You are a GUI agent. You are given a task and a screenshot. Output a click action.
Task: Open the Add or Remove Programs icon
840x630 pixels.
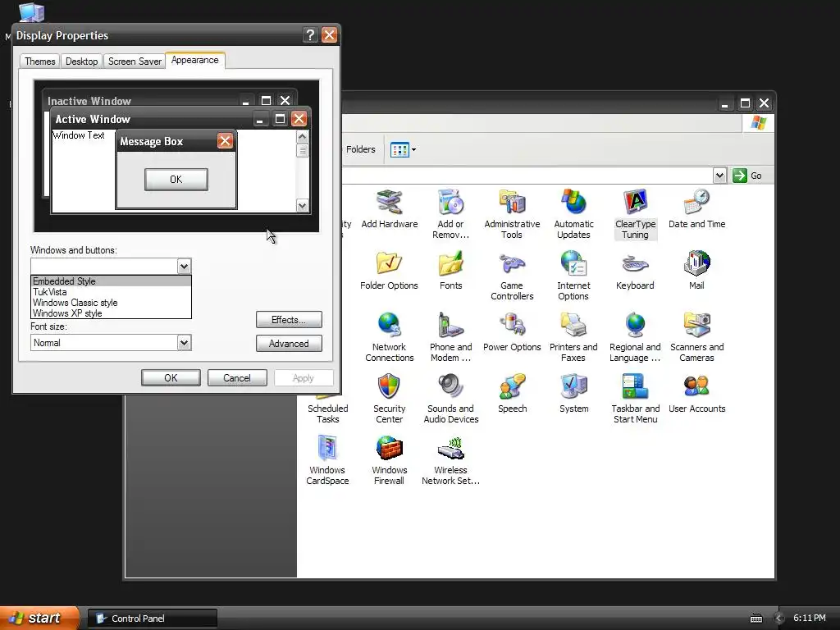(x=450, y=214)
